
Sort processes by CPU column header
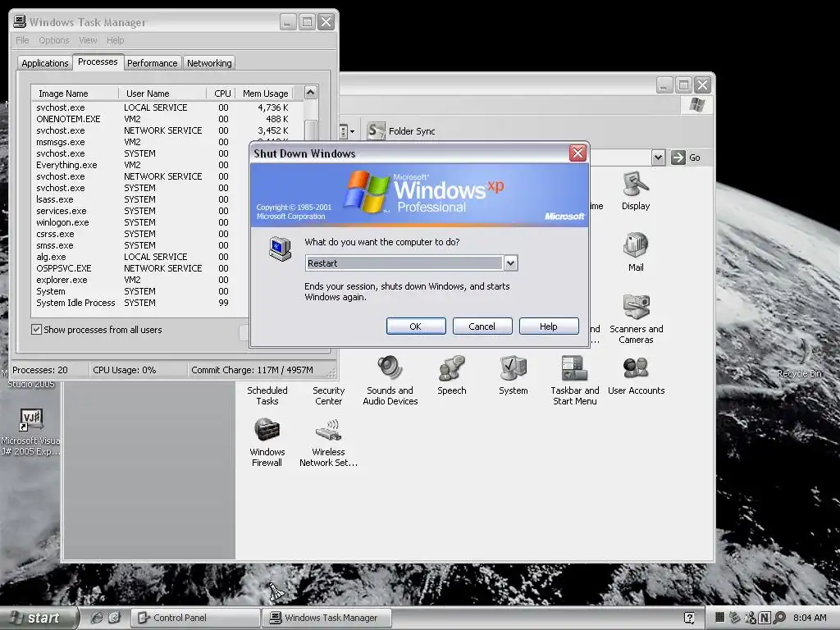[221, 94]
